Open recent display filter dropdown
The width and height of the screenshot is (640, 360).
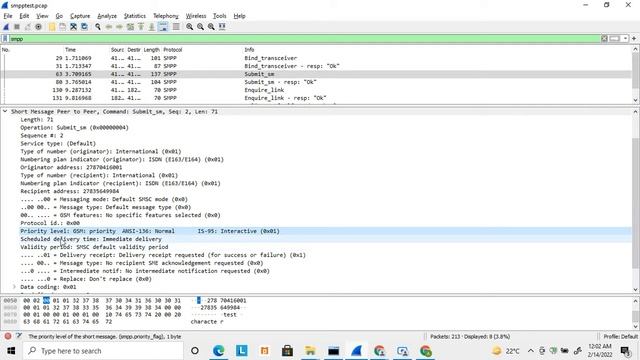click(x=625, y=38)
